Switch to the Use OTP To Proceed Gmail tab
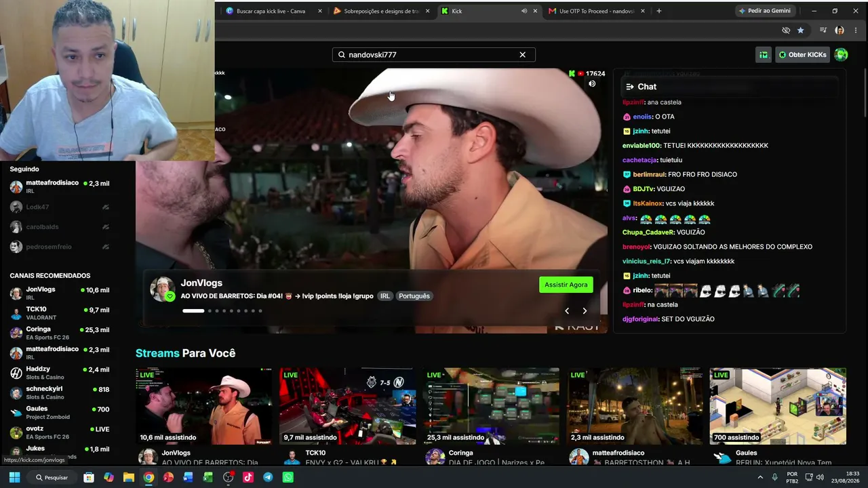The height and width of the screenshot is (488, 868). [597, 11]
